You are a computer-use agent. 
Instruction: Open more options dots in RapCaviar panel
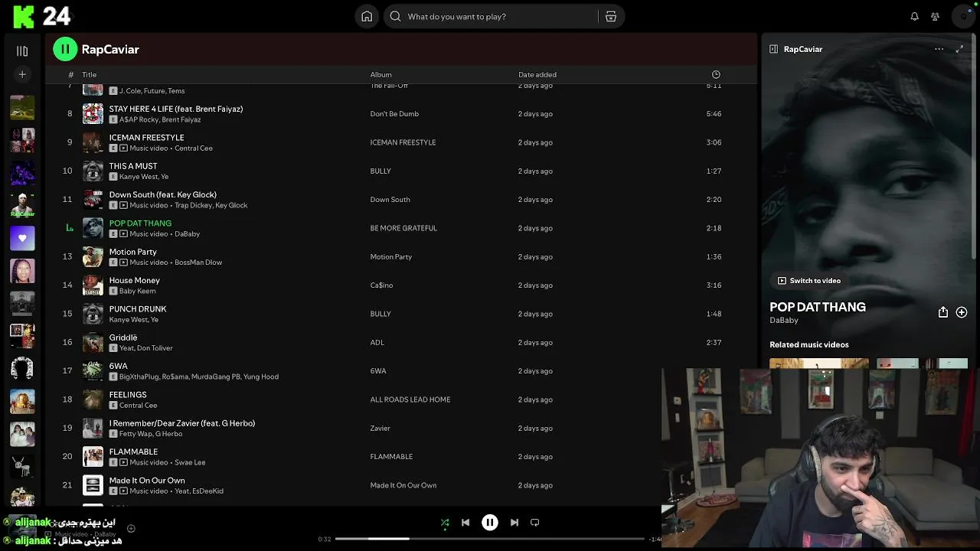click(x=939, y=49)
